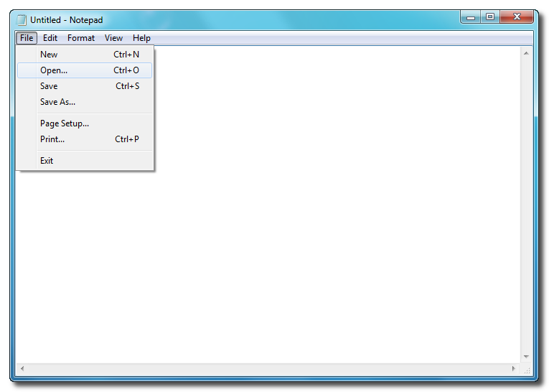Select Exit from the File menu
This screenshot has height=392, width=549.
pos(85,161)
